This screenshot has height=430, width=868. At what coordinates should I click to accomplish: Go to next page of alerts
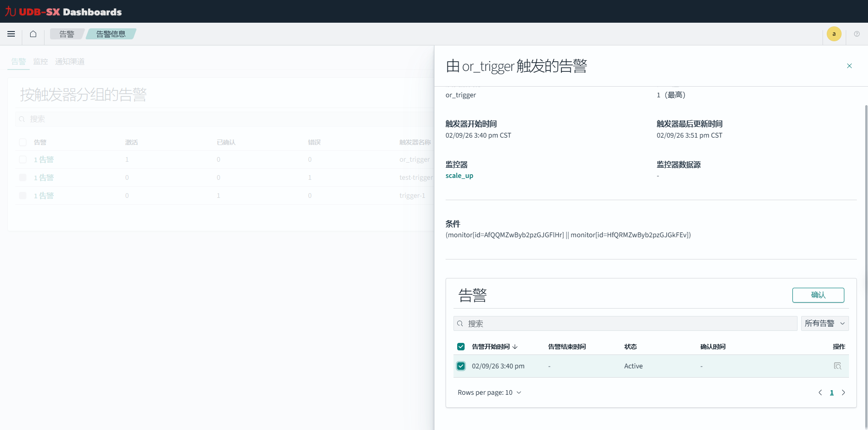coord(843,392)
